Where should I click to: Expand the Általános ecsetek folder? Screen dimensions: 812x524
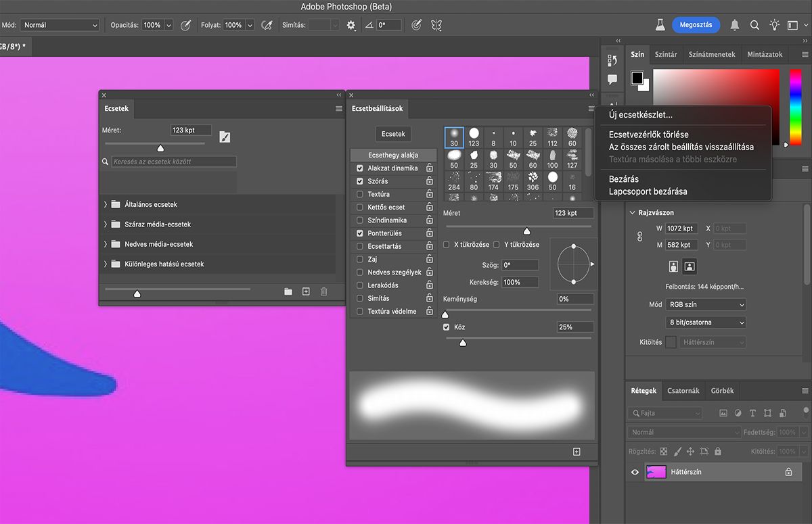coord(106,204)
